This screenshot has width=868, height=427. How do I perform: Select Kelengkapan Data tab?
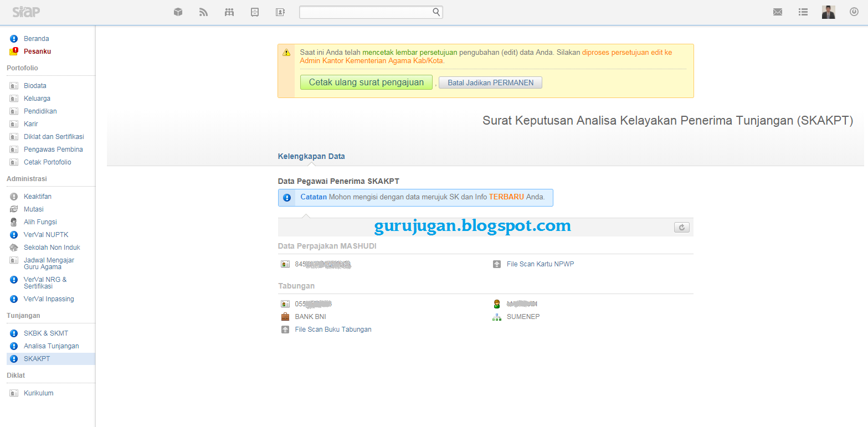(x=311, y=156)
